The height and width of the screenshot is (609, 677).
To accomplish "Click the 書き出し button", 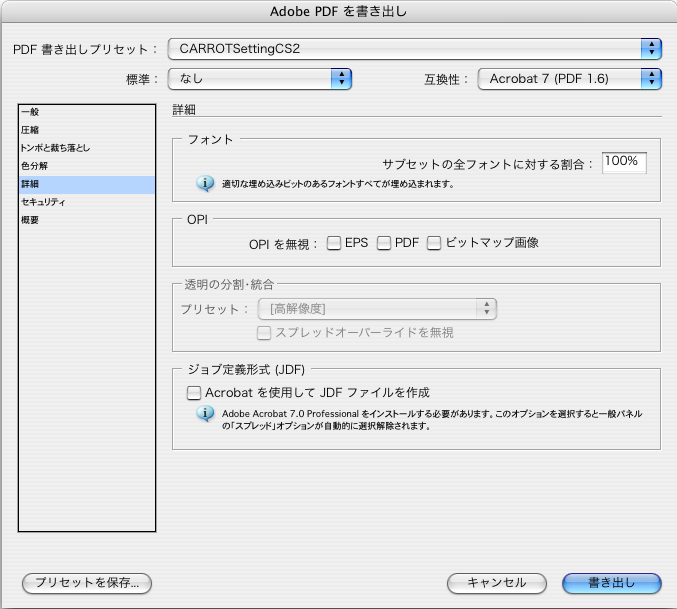I will pyautogui.click(x=612, y=583).
